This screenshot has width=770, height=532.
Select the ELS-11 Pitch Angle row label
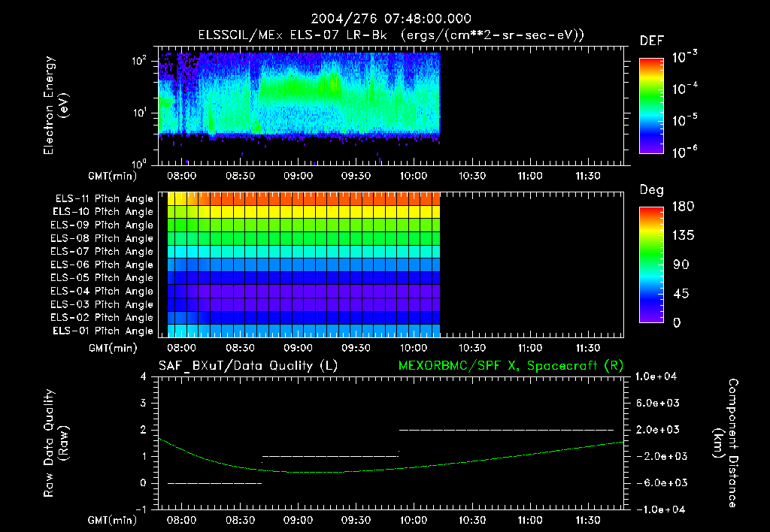pyautogui.click(x=104, y=199)
